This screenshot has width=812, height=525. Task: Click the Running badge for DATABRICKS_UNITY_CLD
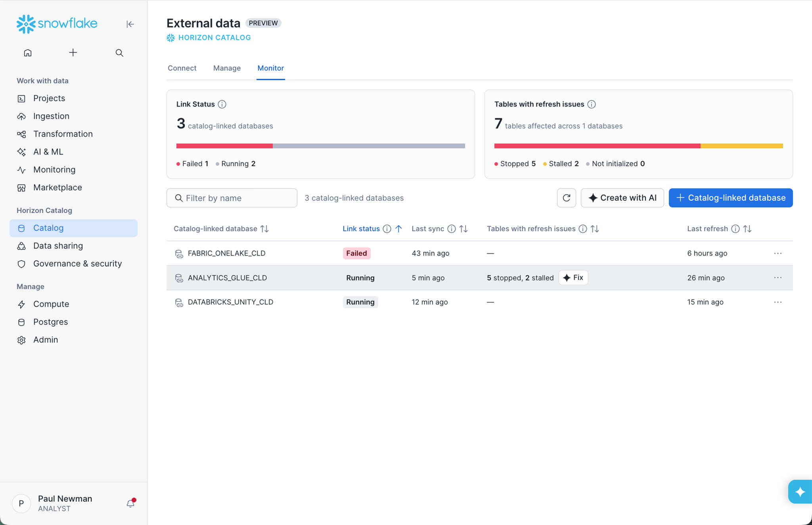pyautogui.click(x=360, y=302)
